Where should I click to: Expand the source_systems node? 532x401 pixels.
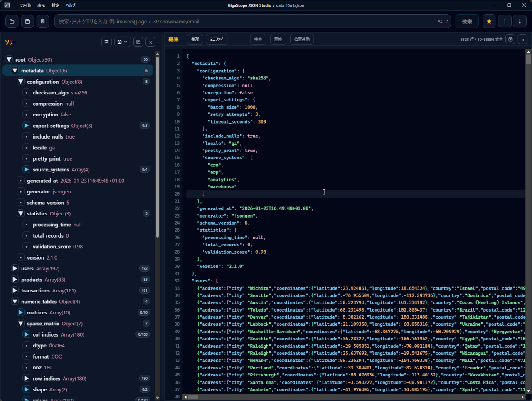coord(26,170)
